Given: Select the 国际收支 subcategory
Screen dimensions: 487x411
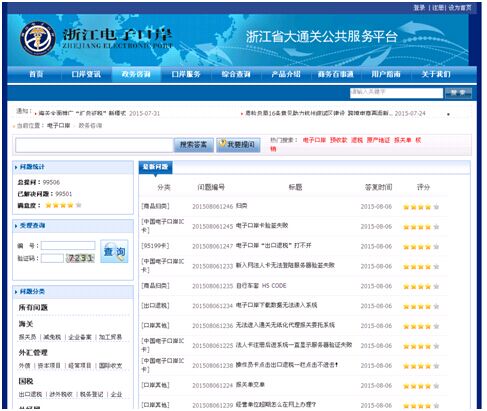Looking at the screenshot, I should pos(110,366).
